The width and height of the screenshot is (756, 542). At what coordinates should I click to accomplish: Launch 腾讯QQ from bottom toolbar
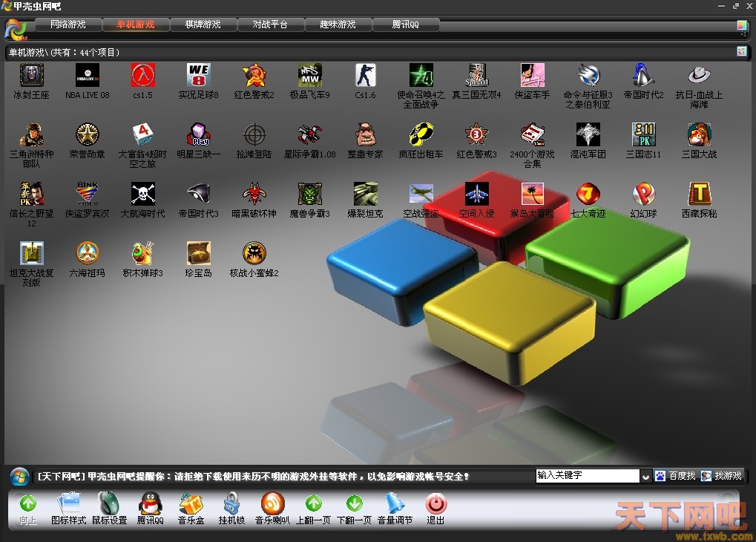tap(151, 509)
